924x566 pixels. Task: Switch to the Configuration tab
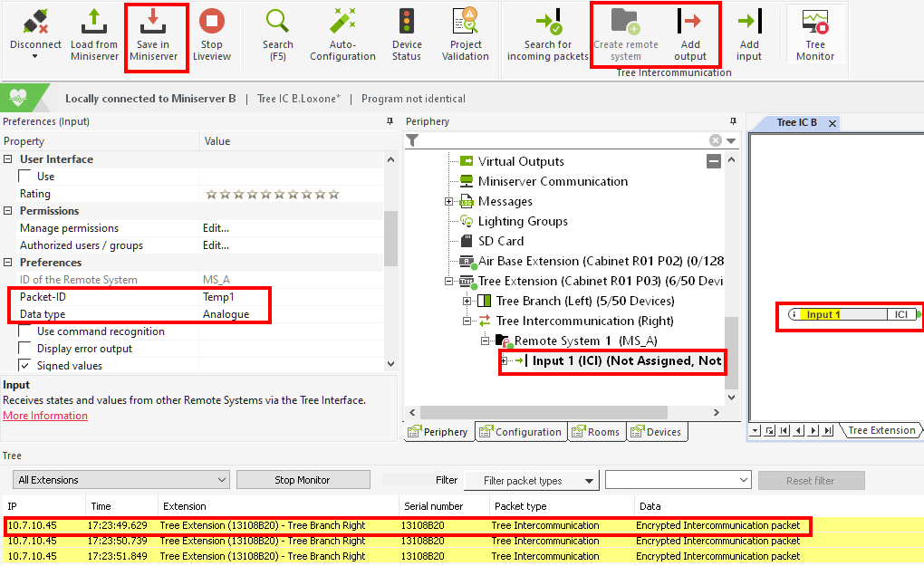(521, 432)
